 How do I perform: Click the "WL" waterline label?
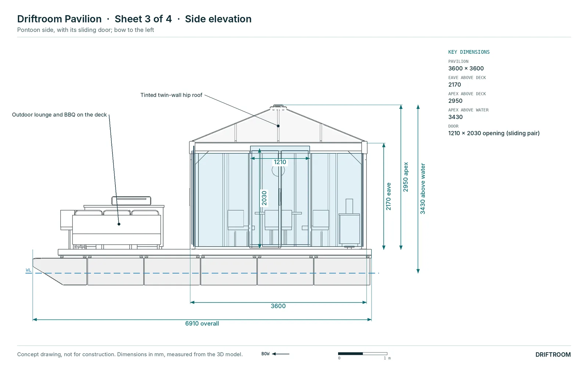[x=28, y=270]
